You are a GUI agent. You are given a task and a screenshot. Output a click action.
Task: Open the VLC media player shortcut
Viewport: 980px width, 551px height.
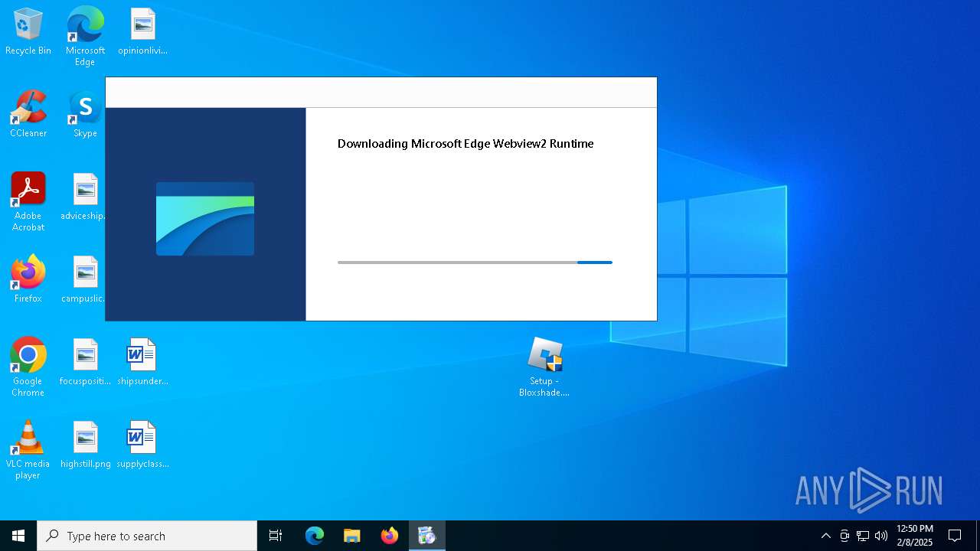[28, 449]
